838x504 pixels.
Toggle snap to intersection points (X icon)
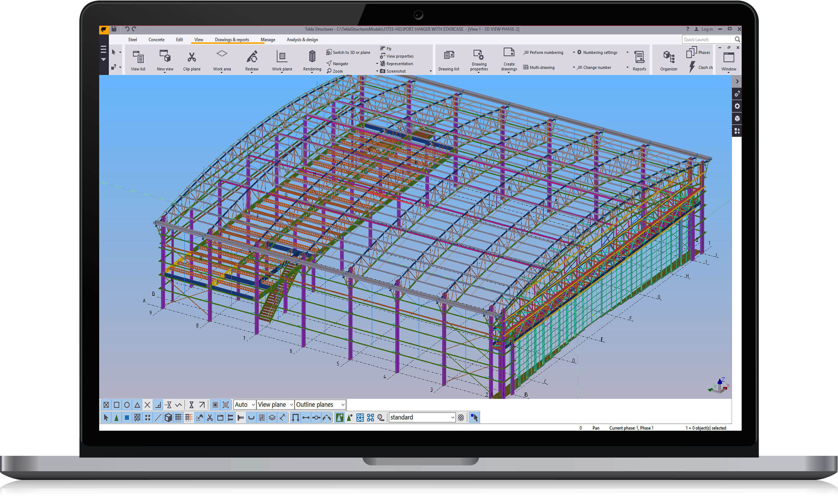[x=147, y=405]
